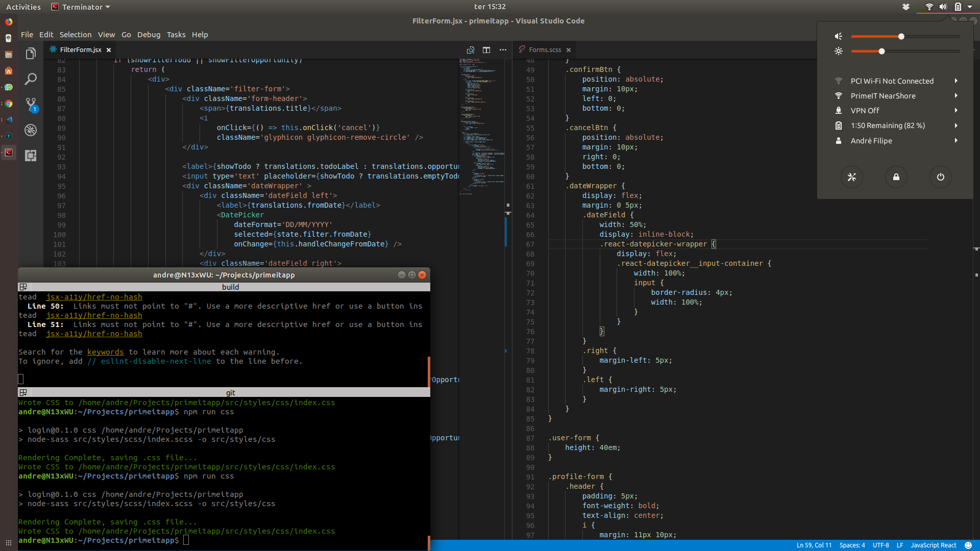Screen dimensions: 980x551
Task: Click the Wi-Fi icon in top bar
Action: 929,7
